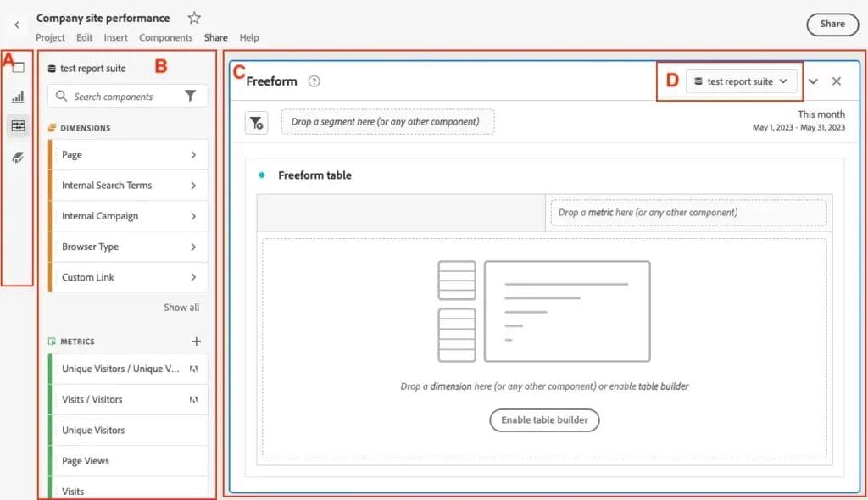The width and height of the screenshot is (868, 500).
Task: Open the Data dictionary icon in rail
Action: (x=19, y=158)
